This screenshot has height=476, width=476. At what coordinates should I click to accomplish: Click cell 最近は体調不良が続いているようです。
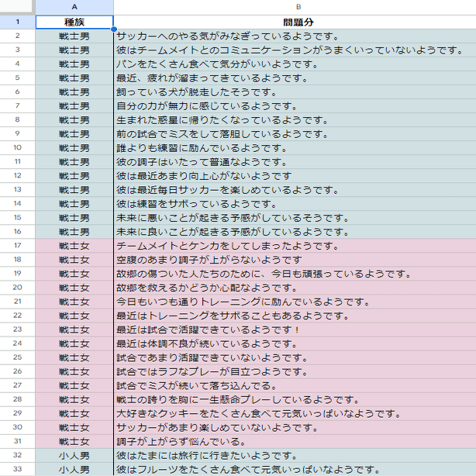pos(295,343)
